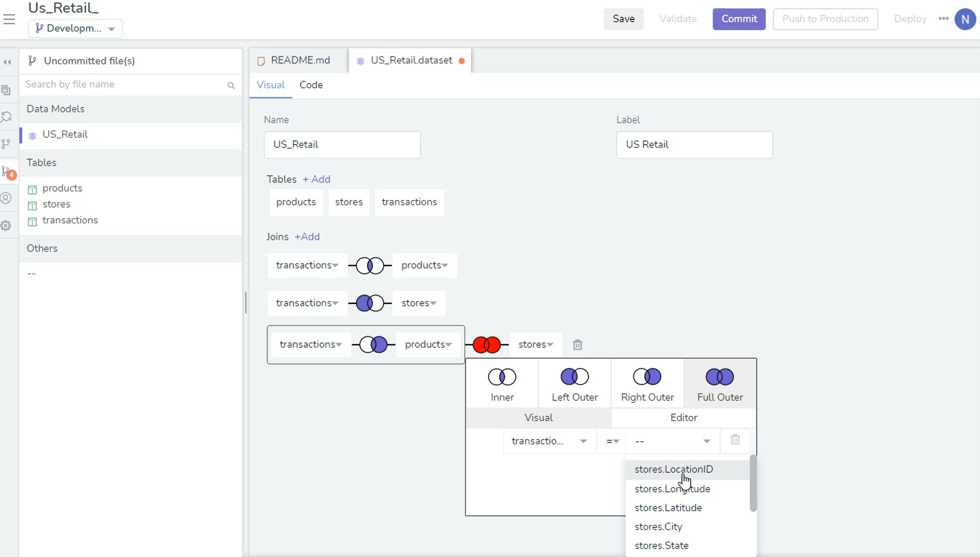Open the README.md tab

301,60
